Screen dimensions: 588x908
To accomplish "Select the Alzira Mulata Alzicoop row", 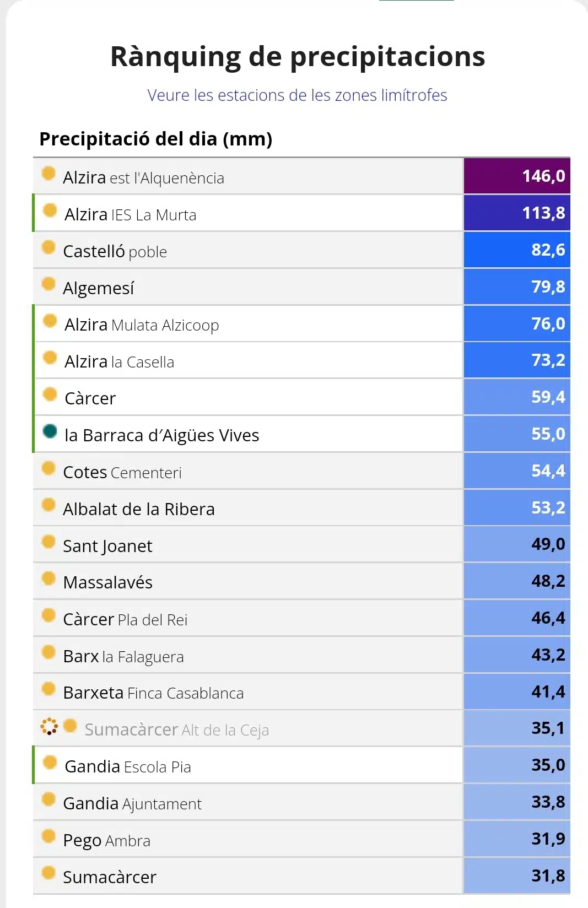I will pos(248,324).
